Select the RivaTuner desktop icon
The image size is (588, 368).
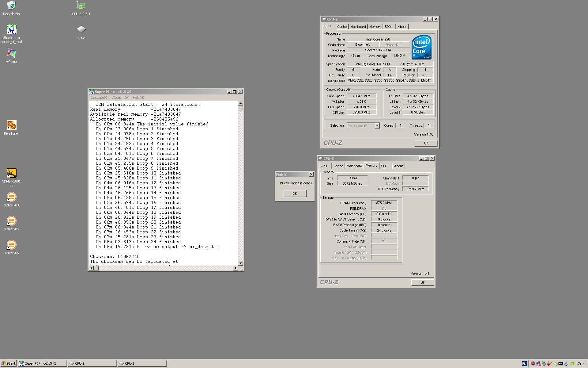pyautogui.click(x=11, y=128)
